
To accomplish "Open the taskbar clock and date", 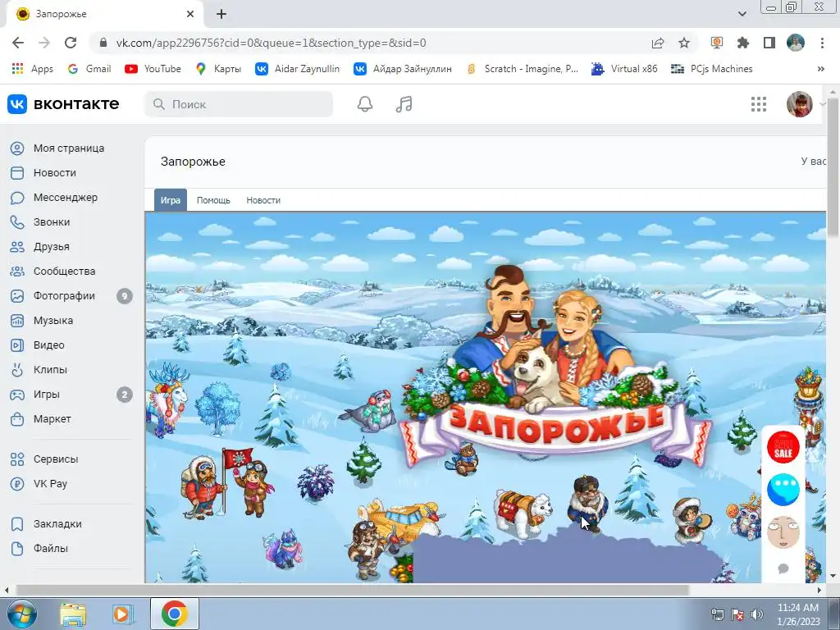I will coord(797,614).
